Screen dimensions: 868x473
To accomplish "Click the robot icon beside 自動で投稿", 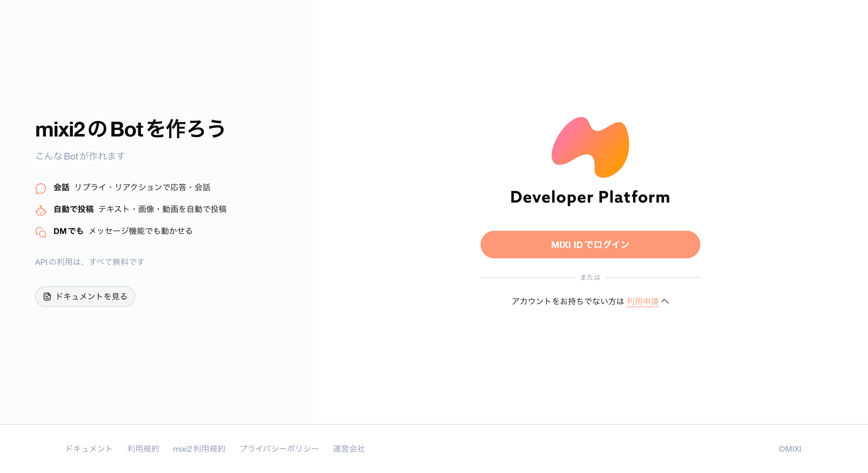I will click(41, 210).
